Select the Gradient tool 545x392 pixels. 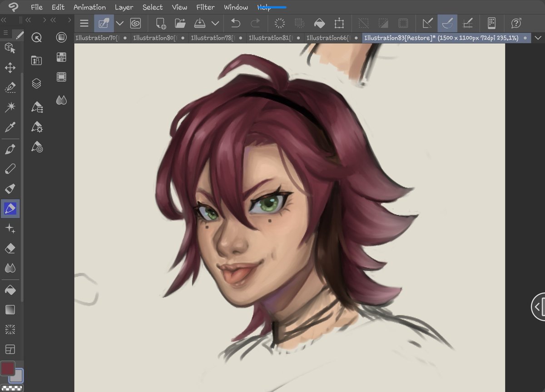click(x=10, y=310)
